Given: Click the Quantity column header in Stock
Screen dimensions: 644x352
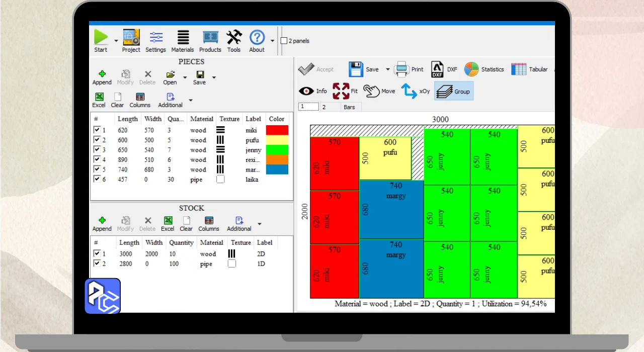Looking at the screenshot, I should point(181,242).
